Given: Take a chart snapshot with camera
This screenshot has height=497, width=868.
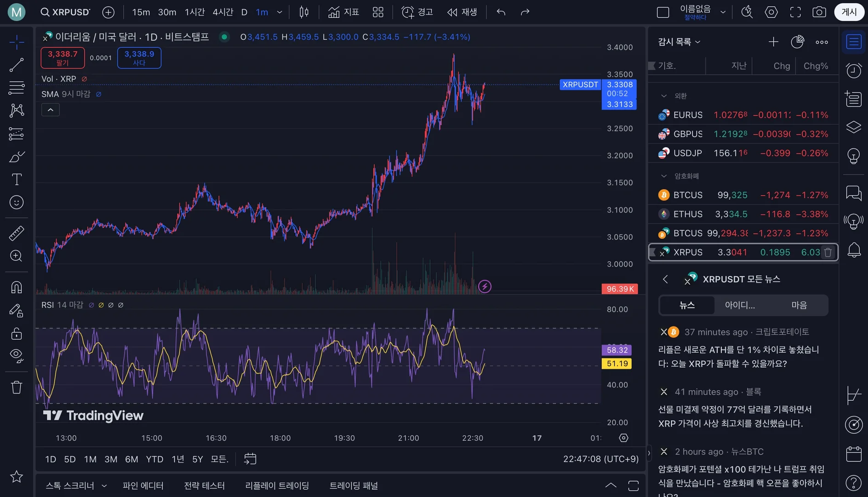Looking at the screenshot, I should click(819, 12).
